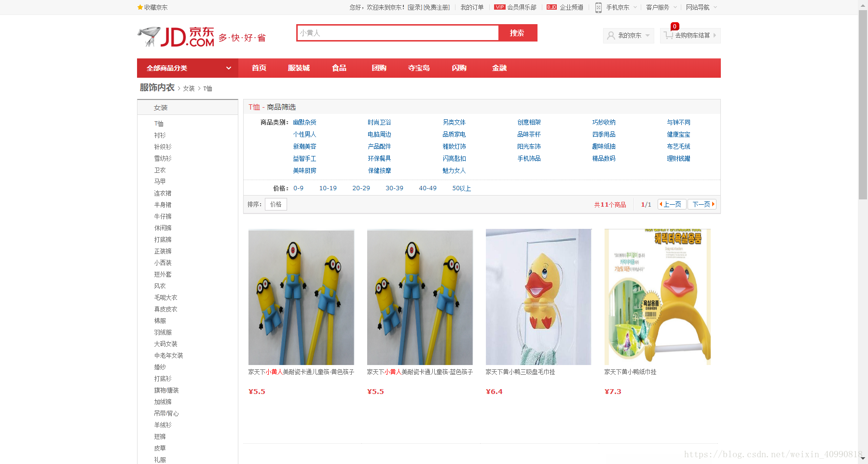Select 羽绒服 in the sidebar list

[x=163, y=332]
